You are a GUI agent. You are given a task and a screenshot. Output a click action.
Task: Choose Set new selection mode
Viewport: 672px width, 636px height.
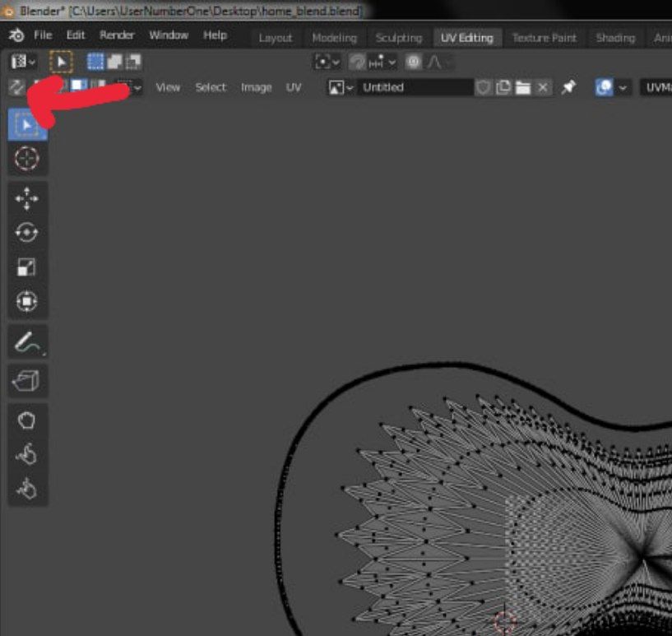tap(95, 62)
